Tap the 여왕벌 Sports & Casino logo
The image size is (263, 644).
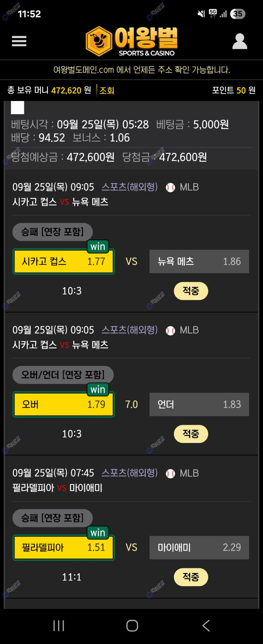pyautogui.click(x=132, y=41)
